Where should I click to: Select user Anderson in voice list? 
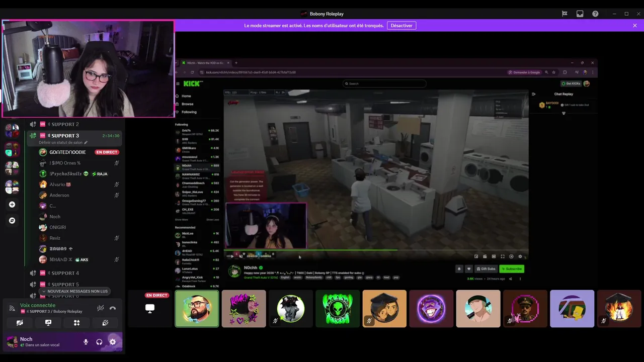click(79, 195)
